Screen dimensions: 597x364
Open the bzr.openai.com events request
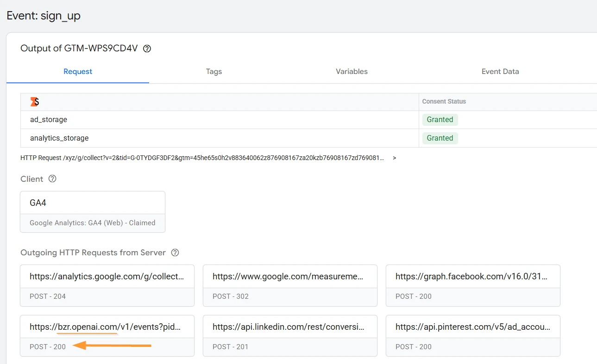[x=107, y=336]
